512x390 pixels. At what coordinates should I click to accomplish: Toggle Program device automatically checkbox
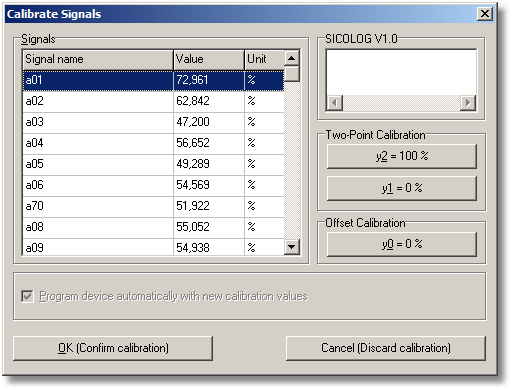tap(27, 296)
